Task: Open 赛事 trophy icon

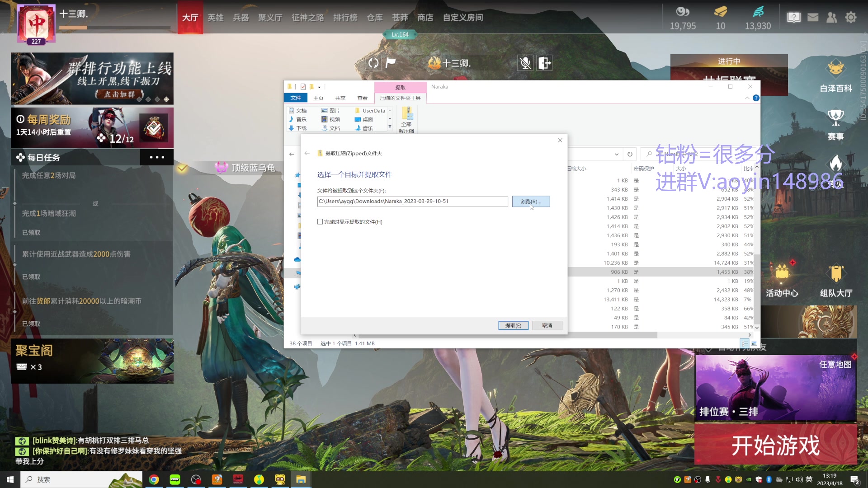Action: [836, 125]
